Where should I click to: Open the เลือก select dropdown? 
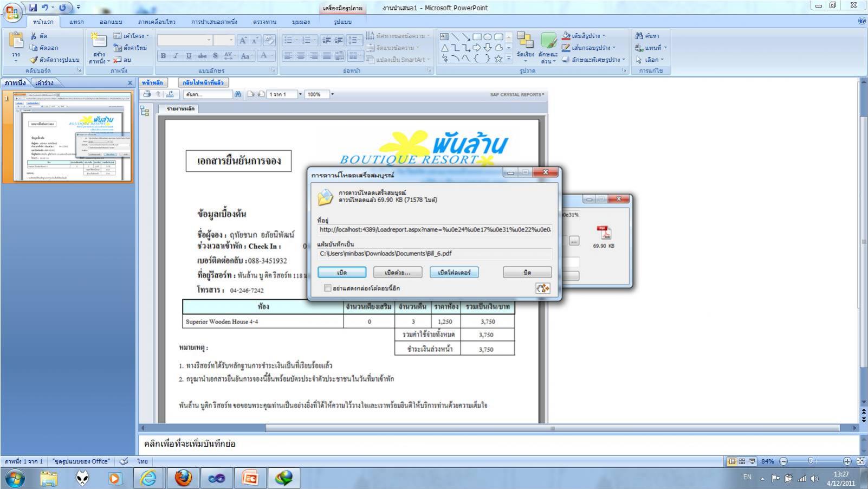coord(650,60)
